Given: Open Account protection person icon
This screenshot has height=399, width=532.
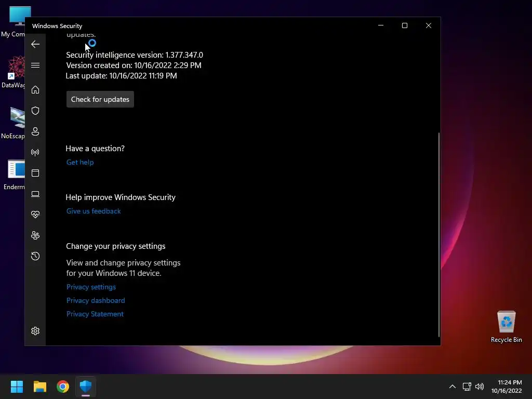Looking at the screenshot, I should (x=35, y=131).
